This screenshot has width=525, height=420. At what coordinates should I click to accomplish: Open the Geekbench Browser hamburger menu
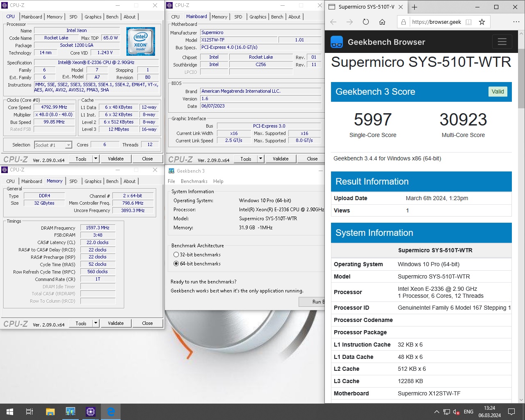pyautogui.click(x=502, y=42)
